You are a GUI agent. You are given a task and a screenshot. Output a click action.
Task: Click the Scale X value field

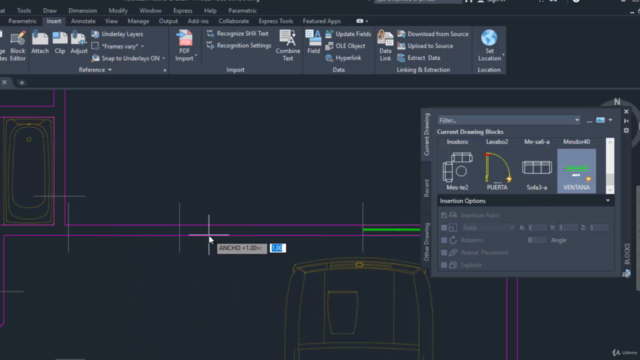pos(537,228)
